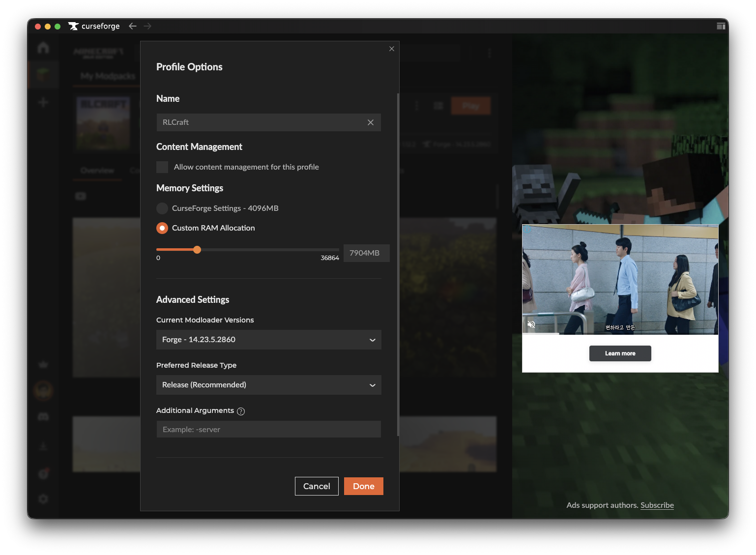Switch to the My Modpacks tab behind dialog

tap(108, 76)
